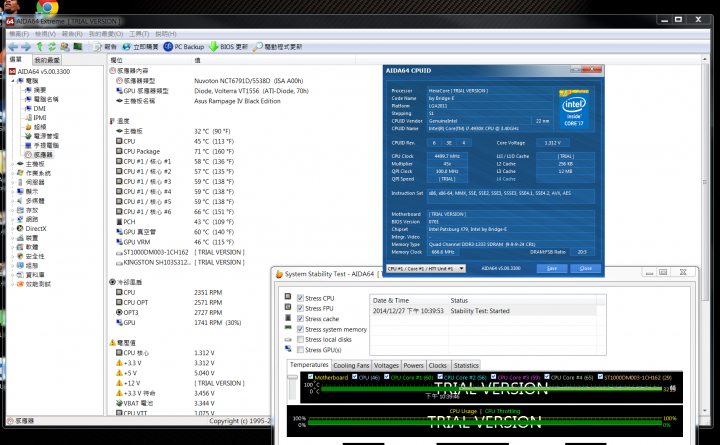Select the DMI item in the tree
Image resolution: width=720 pixels, height=445 pixels.
click(39, 108)
